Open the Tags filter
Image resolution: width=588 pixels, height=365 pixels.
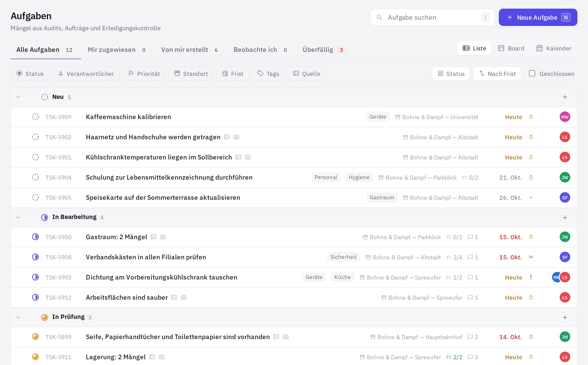coord(268,74)
